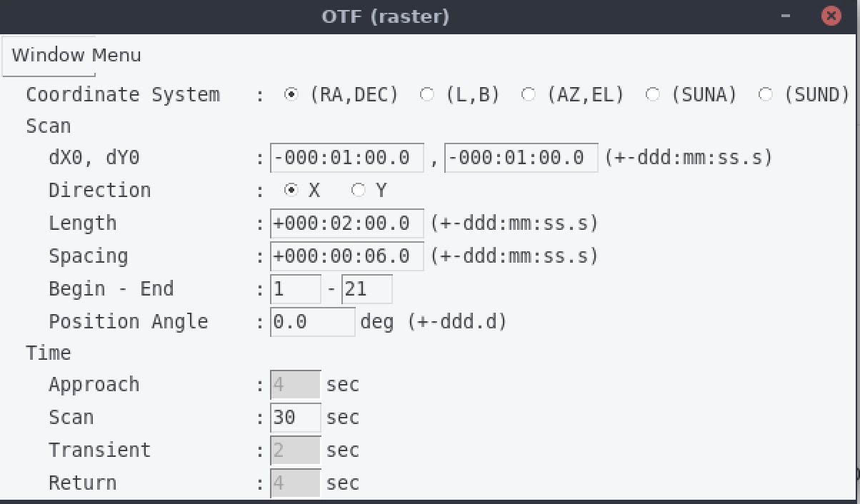Close the OTF (raster) window
Viewport: 860px width, 504px height.
(x=831, y=16)
